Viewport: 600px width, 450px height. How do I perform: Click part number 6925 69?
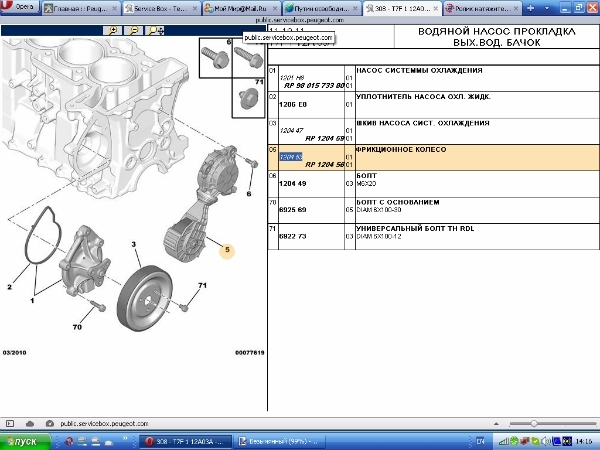[x=293, y=210]
